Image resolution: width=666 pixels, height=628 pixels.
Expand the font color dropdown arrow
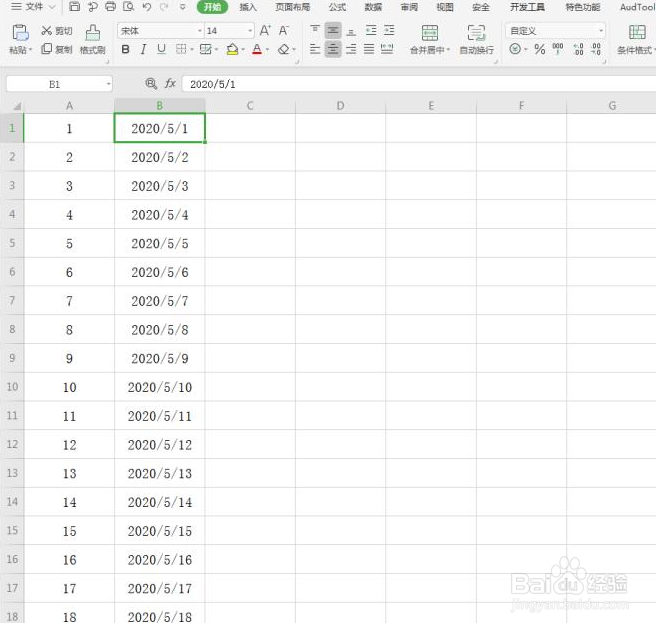(x=268, y=50)
